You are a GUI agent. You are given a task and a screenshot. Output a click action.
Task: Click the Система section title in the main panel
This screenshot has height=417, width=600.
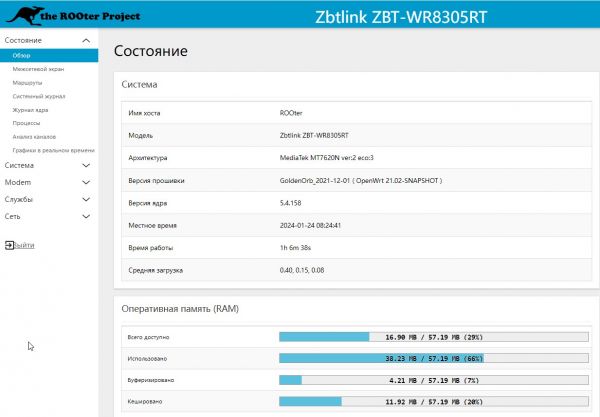click(x=139, y=84)
